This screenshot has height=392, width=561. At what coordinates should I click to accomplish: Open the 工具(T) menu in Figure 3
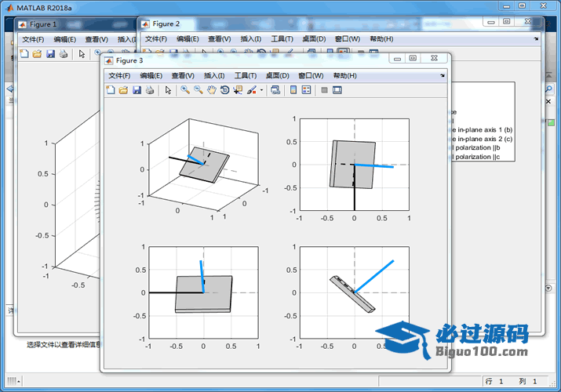pos(246,76)
